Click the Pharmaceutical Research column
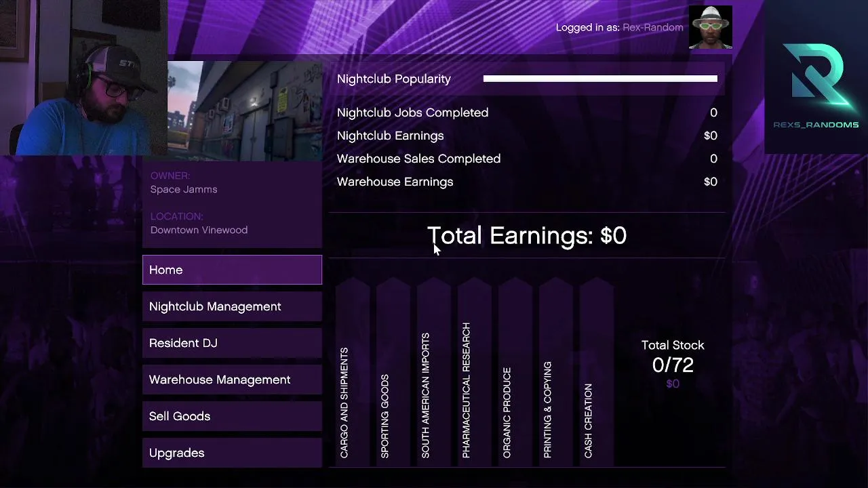 pos(475,371)
